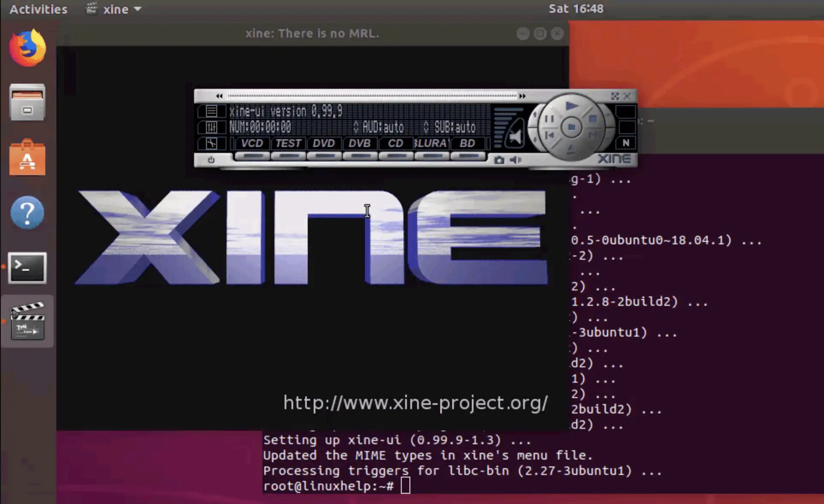Open the setup wrench icon
This screenshot has width=824, height=504.
click(211, 144)
